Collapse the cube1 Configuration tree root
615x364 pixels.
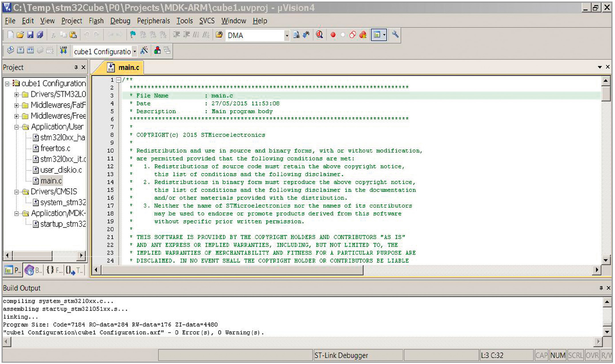pyautogui.click(x=7, y=84)
